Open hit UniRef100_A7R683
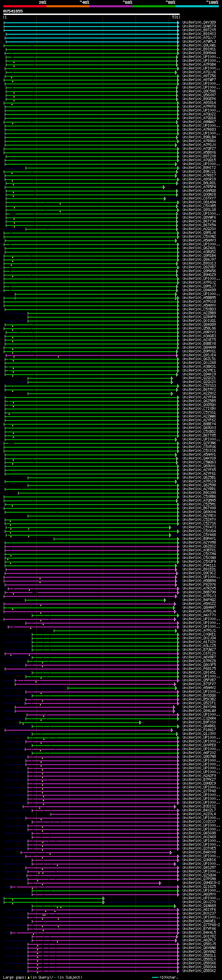The height and width of the screenshot is (980, 222). tap(199, 129)
